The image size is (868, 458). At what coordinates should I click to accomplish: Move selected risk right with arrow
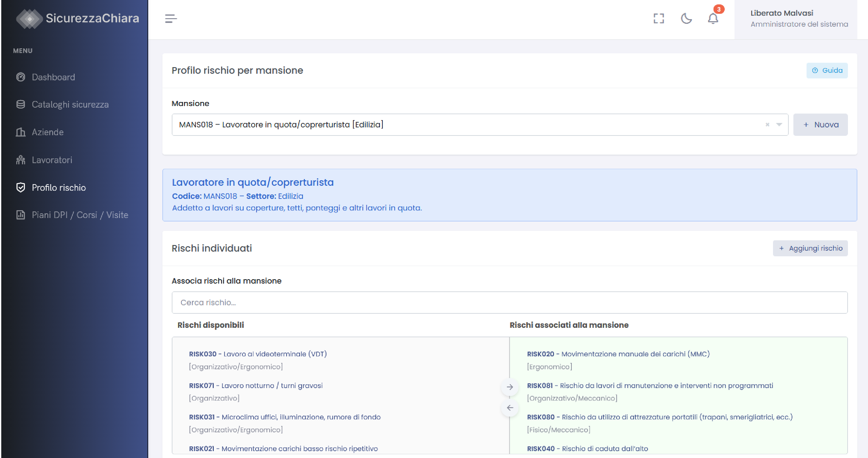coord(509,387)
